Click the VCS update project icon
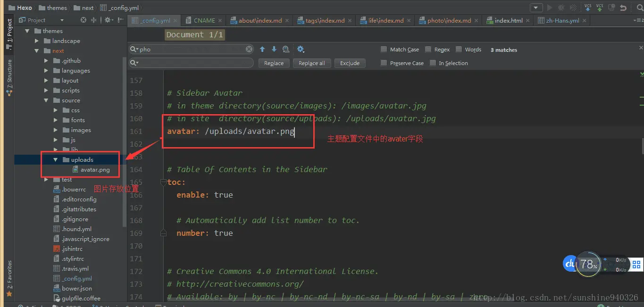 coord(588,7)
